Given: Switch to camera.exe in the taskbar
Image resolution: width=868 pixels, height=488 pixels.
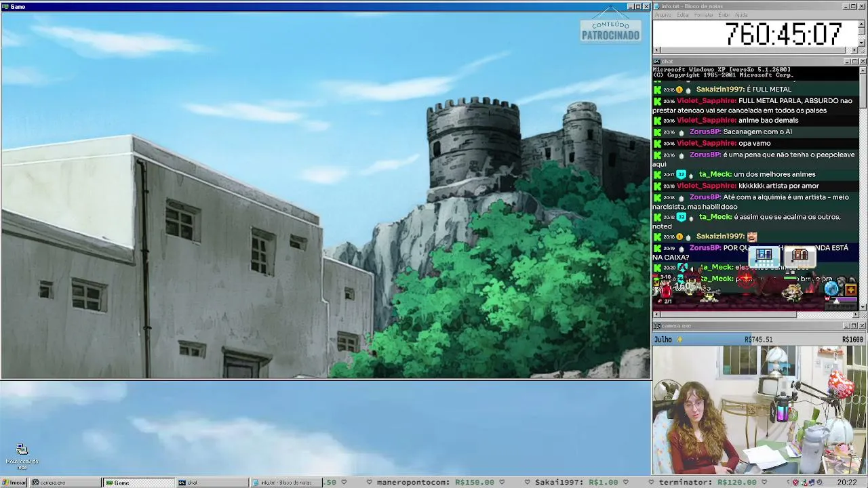Looking at the screenshot, I should [66, 483].
